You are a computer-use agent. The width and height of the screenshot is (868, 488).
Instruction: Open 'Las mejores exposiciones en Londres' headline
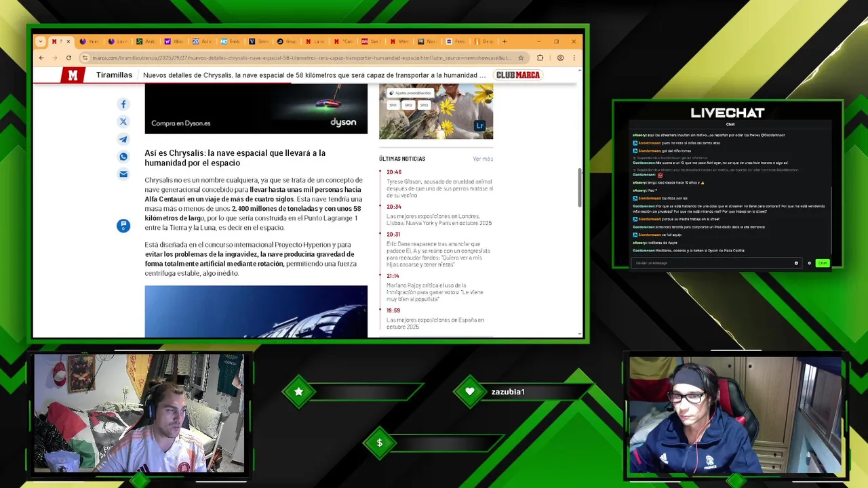click(439, 220)
